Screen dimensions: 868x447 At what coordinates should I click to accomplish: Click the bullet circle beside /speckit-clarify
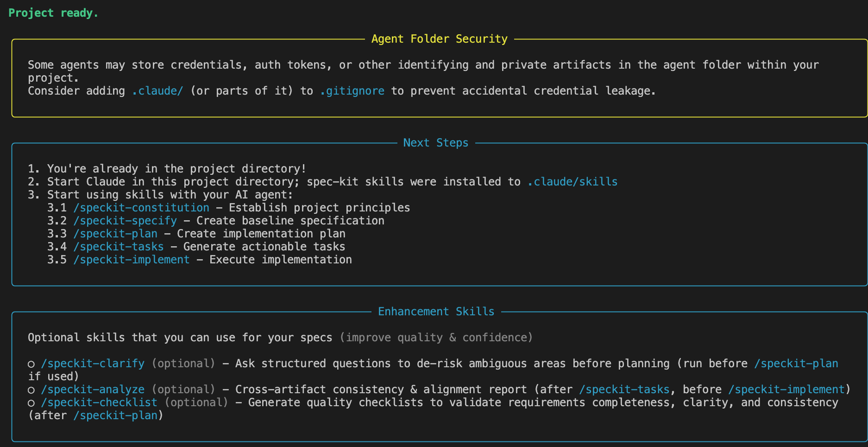click(x=31, y=364)
